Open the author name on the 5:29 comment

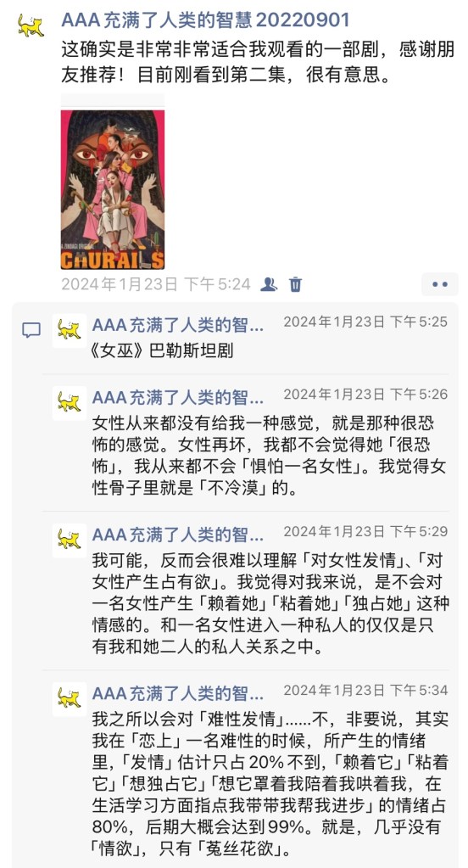click(177, 535)
